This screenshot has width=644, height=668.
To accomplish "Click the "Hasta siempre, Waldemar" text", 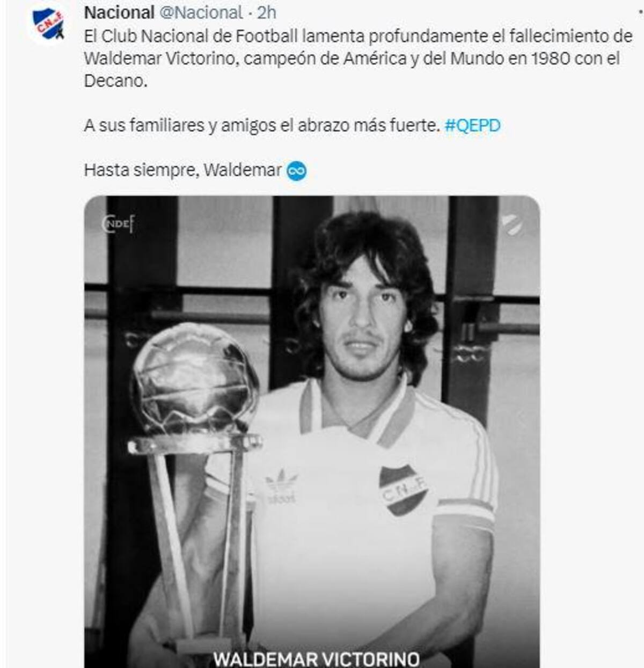I will [x=182, y=170].
